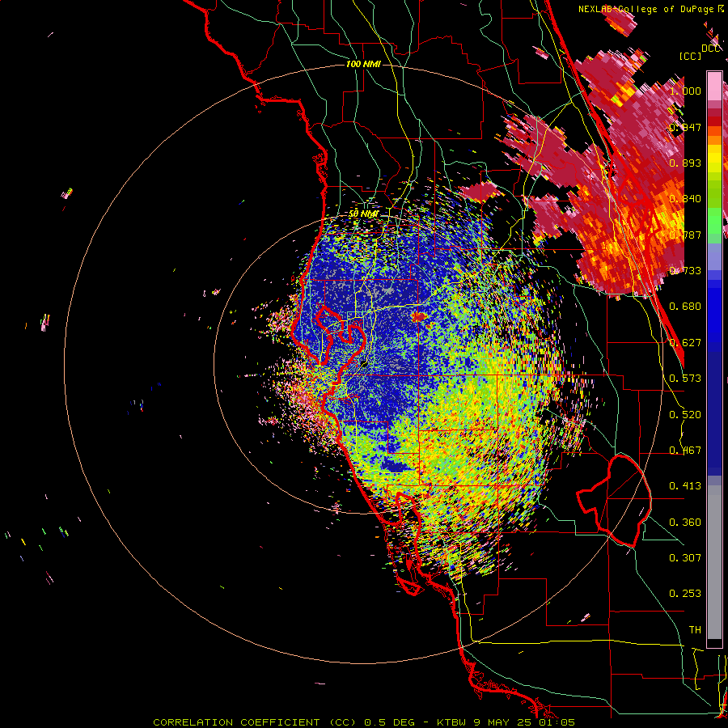Click the 0.573 scale value
The width and height of the screenshot is (728, 728).
coord(685,379)
